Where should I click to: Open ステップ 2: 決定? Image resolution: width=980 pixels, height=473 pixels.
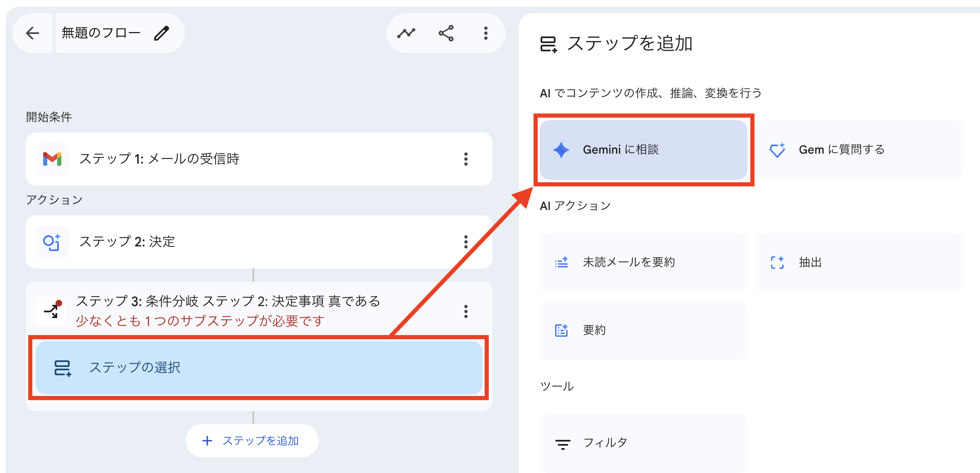point(259,242)
